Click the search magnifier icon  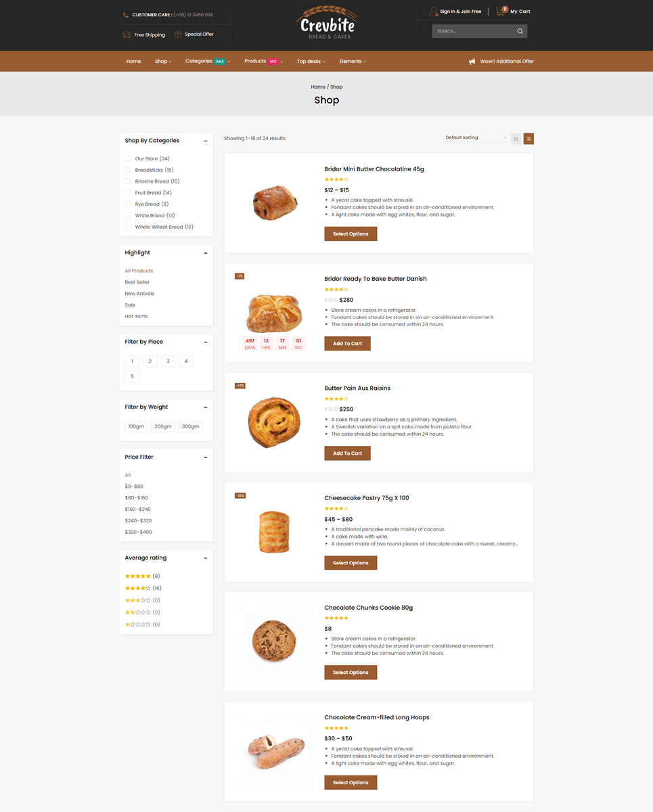[x=520, y=31]
